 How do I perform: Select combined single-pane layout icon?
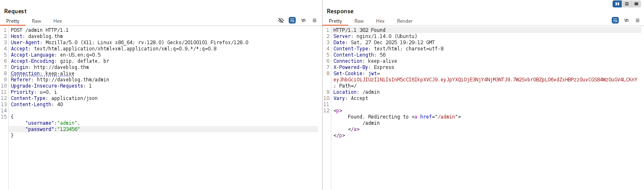636,4
